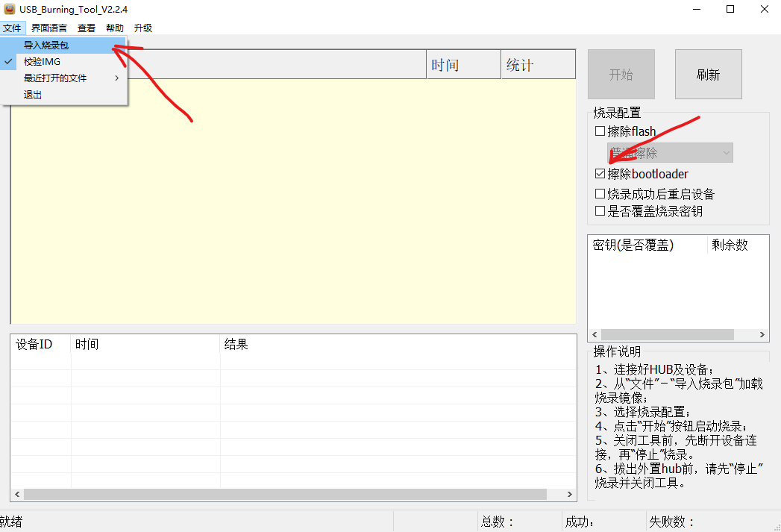
Task: Expand the 最近打开的文件 submenu
Action: (x=55, y=78)
